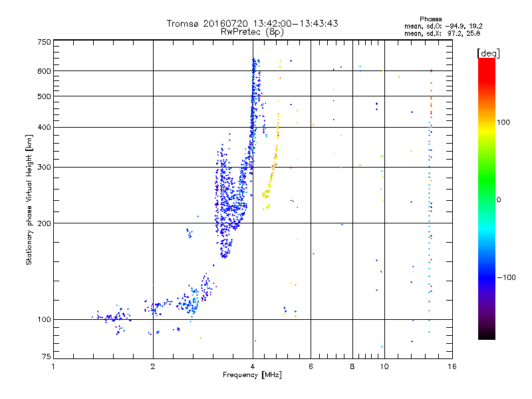This screenshot has width=532, height=399.
Task: Click the '600' y-axis tick label
Action: [44, 71]
